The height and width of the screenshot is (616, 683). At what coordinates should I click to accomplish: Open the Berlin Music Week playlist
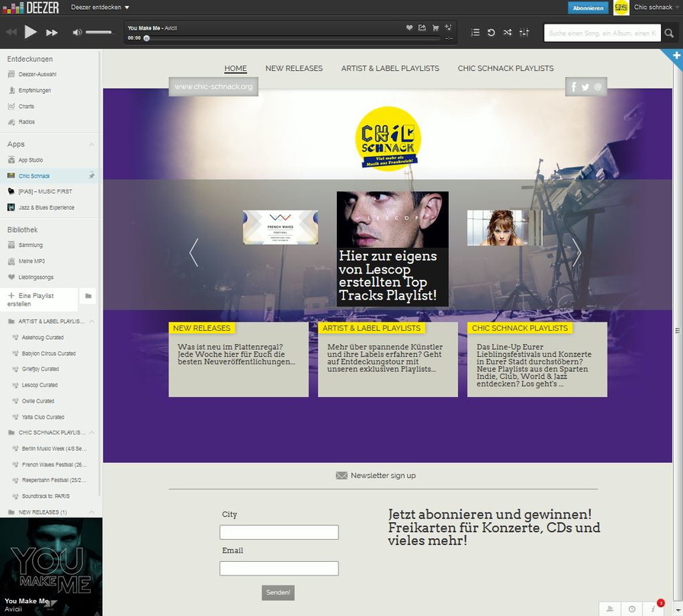(54, 449)
